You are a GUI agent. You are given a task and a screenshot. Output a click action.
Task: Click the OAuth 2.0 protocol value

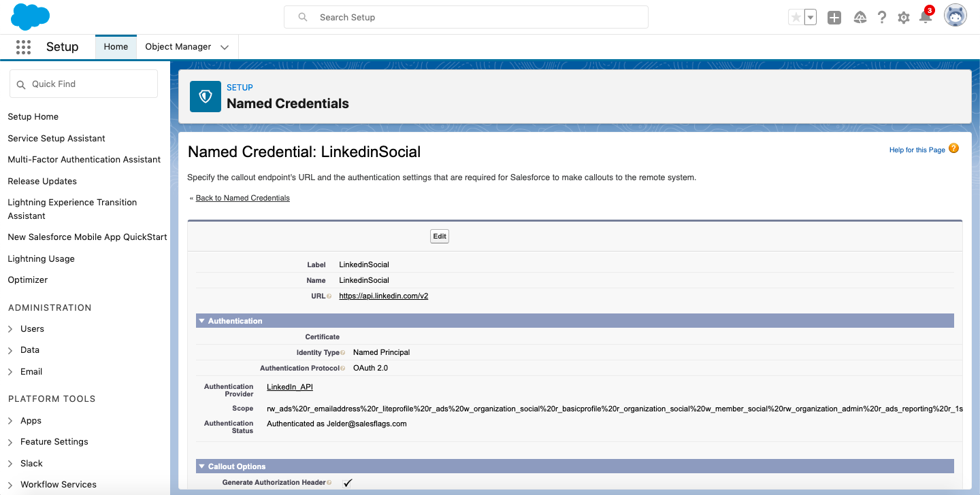pos(371,369)
